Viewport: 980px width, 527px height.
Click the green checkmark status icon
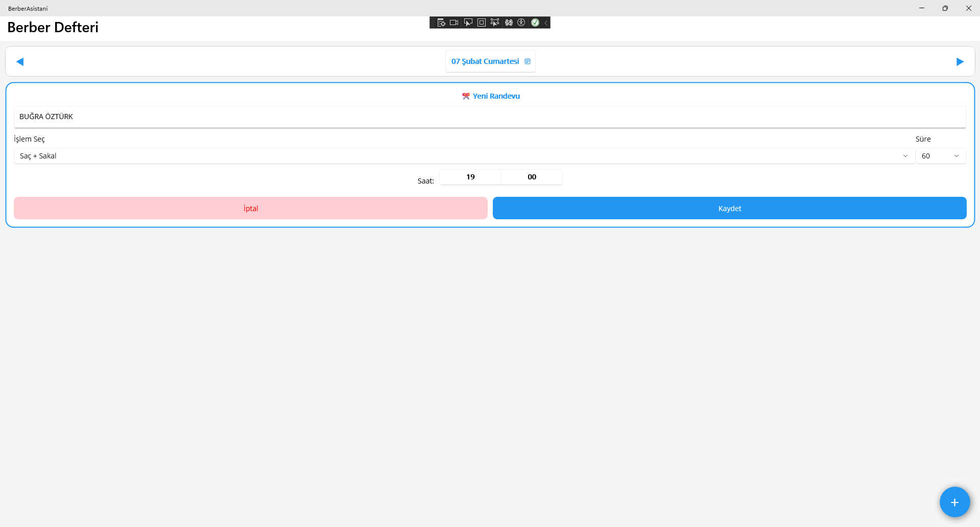tap(535, 22)
